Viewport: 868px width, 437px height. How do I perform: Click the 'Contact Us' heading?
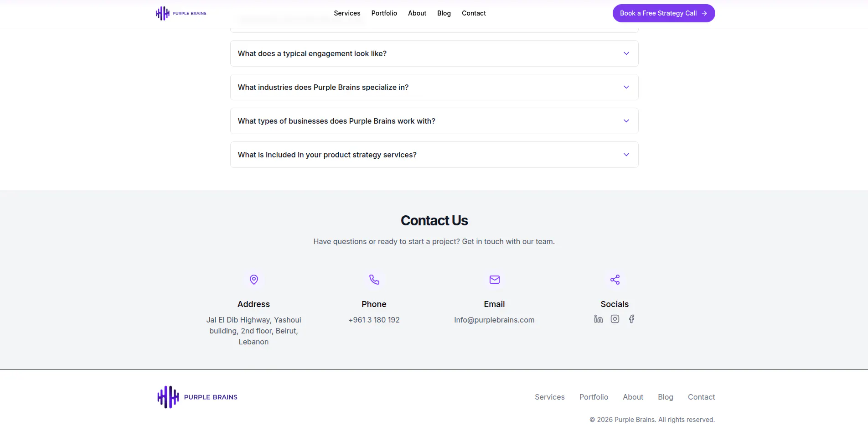[x=434, y=220]
